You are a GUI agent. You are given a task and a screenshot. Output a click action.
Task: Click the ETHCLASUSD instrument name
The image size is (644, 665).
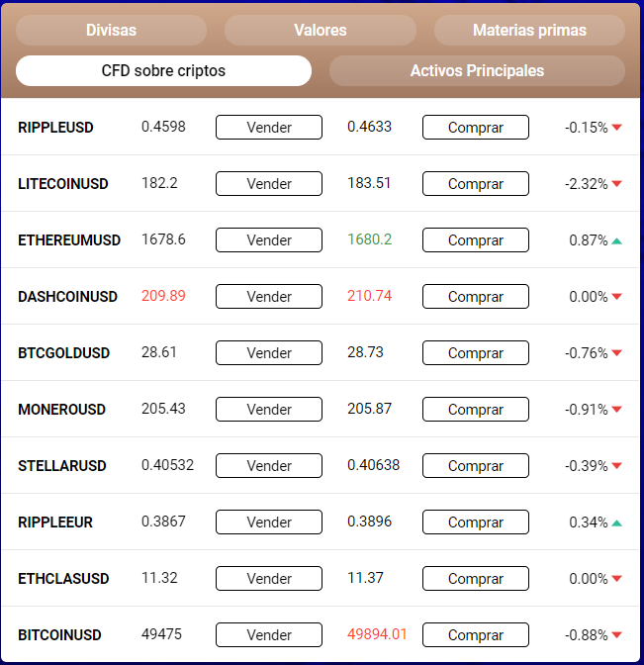(x=63, y=579)
